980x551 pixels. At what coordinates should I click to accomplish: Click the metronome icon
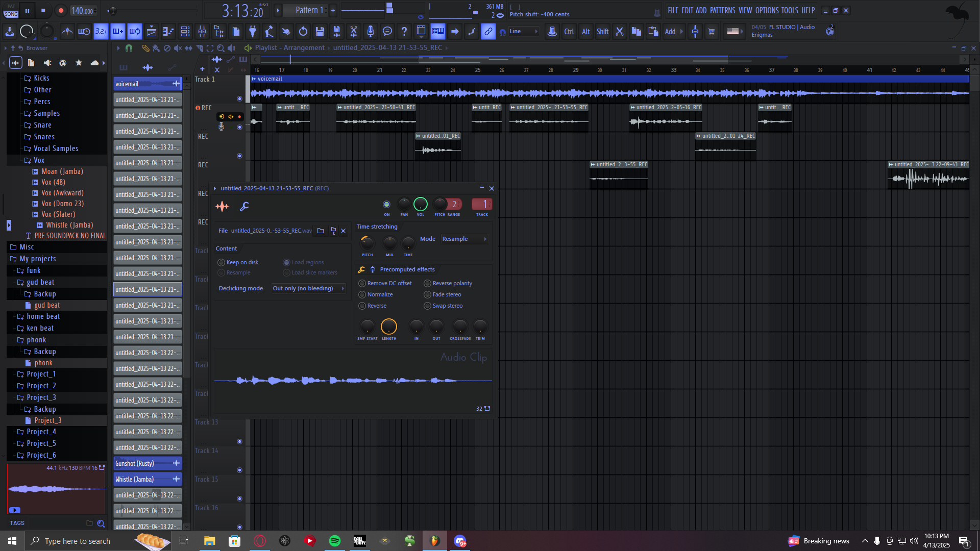[67, 32]
